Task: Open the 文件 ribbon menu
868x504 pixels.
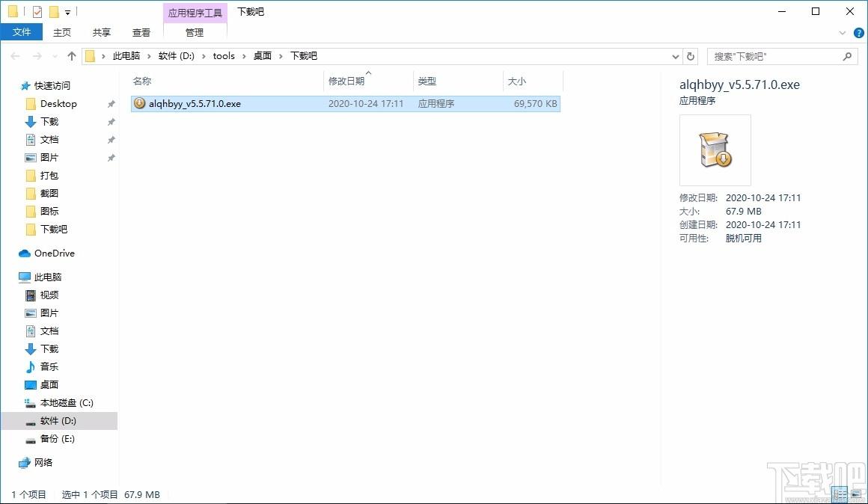Action: [22, 32]
